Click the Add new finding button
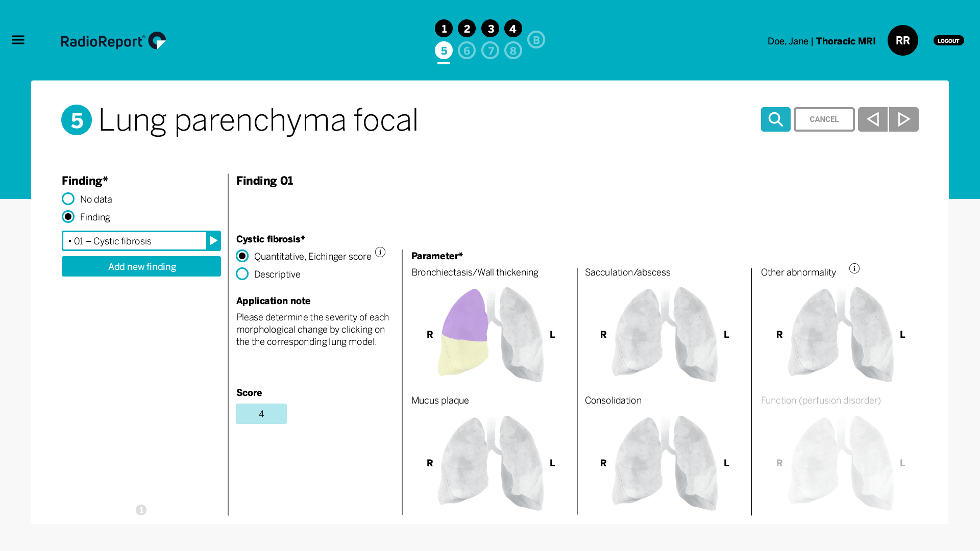Image resolution: width=980 pixels, height=551 pixels. coord(141,266)
